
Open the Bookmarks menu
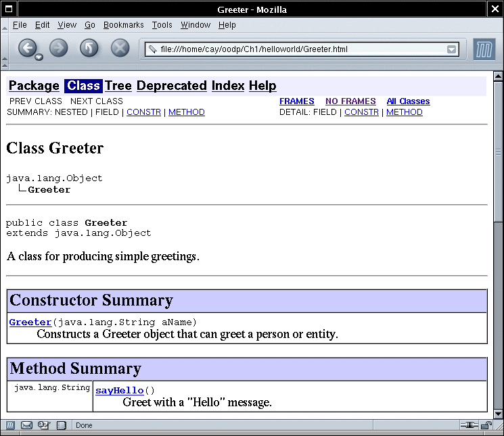[x=123, y=25]
